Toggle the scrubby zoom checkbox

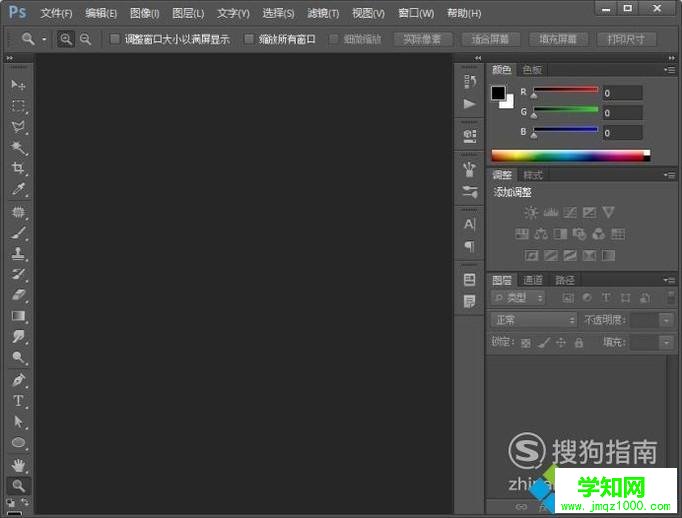pos(334,39)
